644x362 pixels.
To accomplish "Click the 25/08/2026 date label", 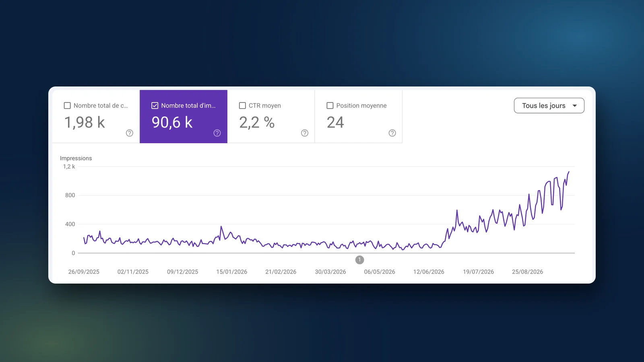I will pos(527,272).
